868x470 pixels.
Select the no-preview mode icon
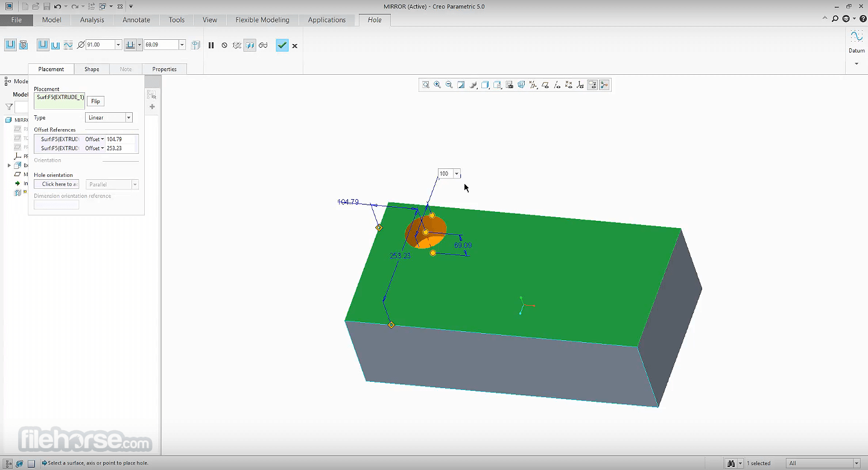click(224, 45)
